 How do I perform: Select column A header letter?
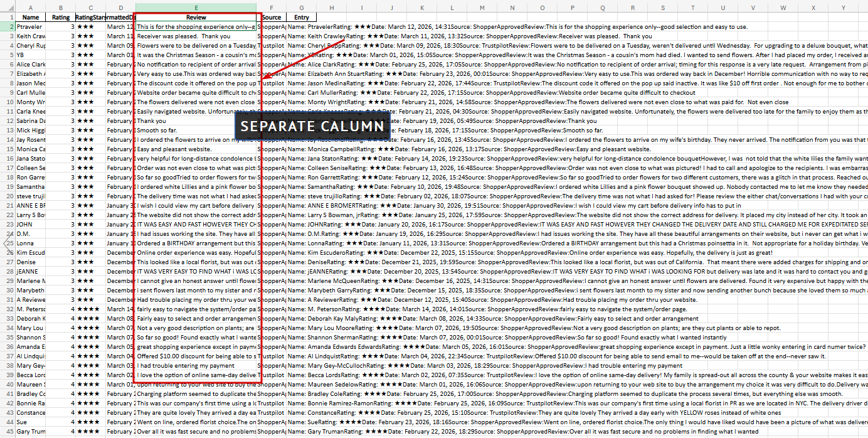click(30, 8)
